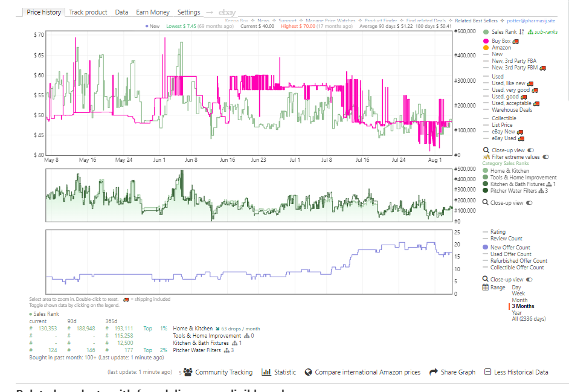Toggle New Offer Count legend dot
Viewport: 569px width, 392px height.
pos(485,247)
